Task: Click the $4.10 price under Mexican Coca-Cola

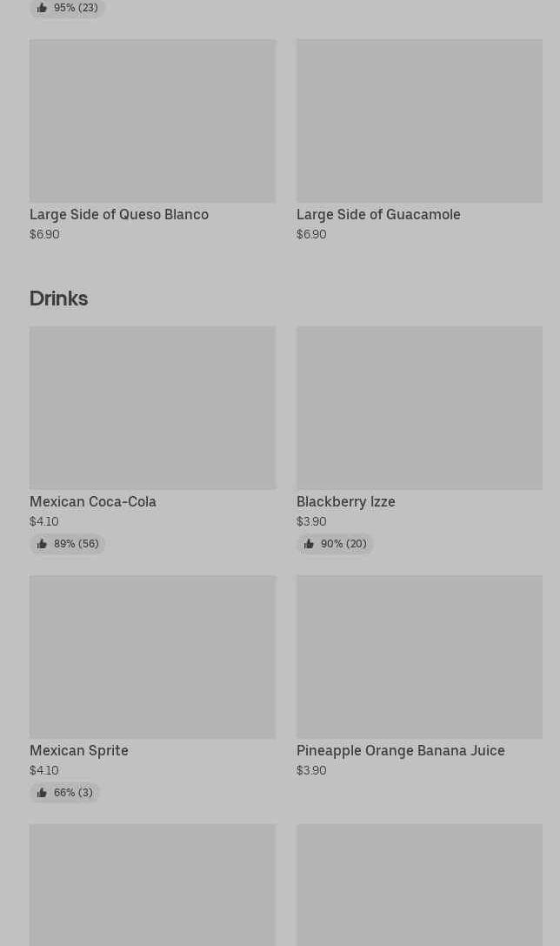Action: [44, 521]
